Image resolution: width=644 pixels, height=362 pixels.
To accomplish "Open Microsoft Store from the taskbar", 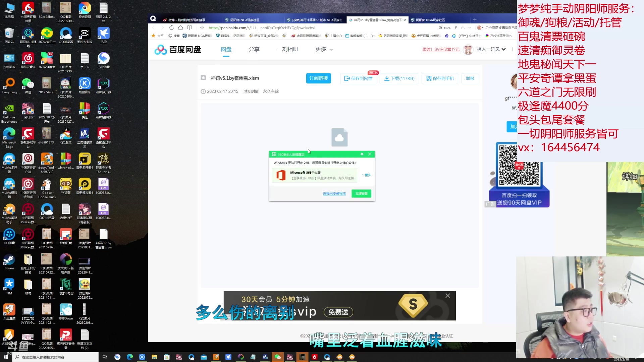I will click(167, 357).
